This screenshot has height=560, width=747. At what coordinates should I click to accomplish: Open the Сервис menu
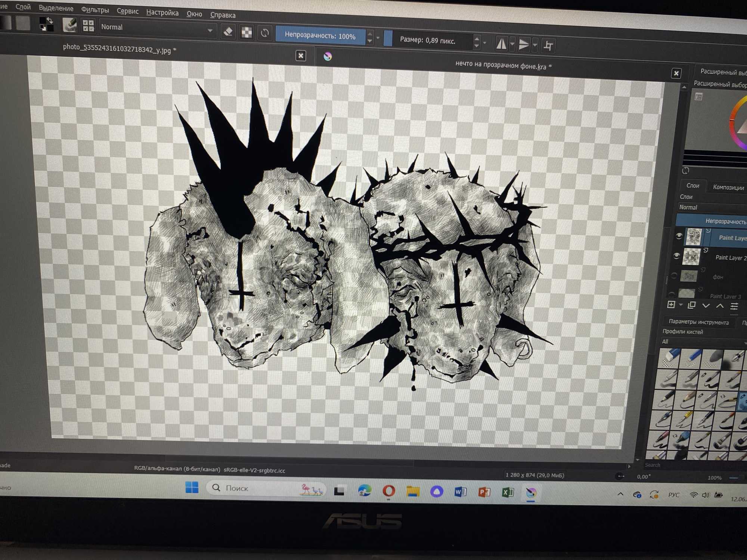[127, 11]
